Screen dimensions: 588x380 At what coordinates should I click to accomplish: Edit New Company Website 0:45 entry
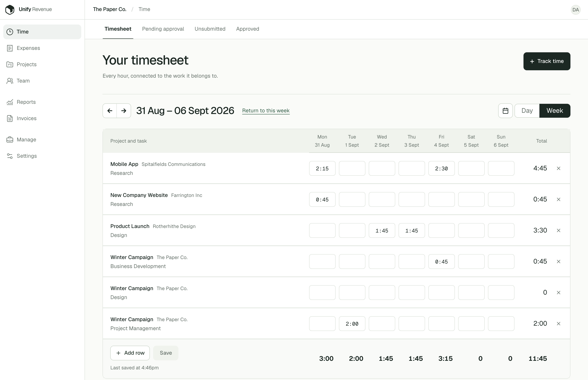(x=322, y=200)
